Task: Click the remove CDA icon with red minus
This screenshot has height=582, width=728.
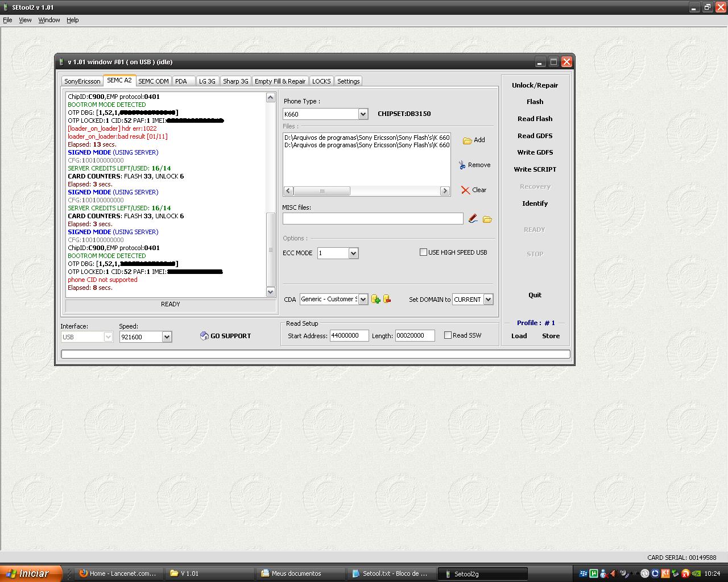Action: tap(387, 299)
